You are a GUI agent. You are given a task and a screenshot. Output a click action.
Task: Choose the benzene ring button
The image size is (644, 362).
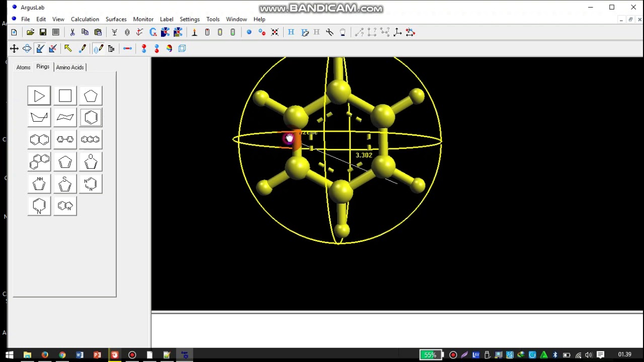click(x=91, y=118)
